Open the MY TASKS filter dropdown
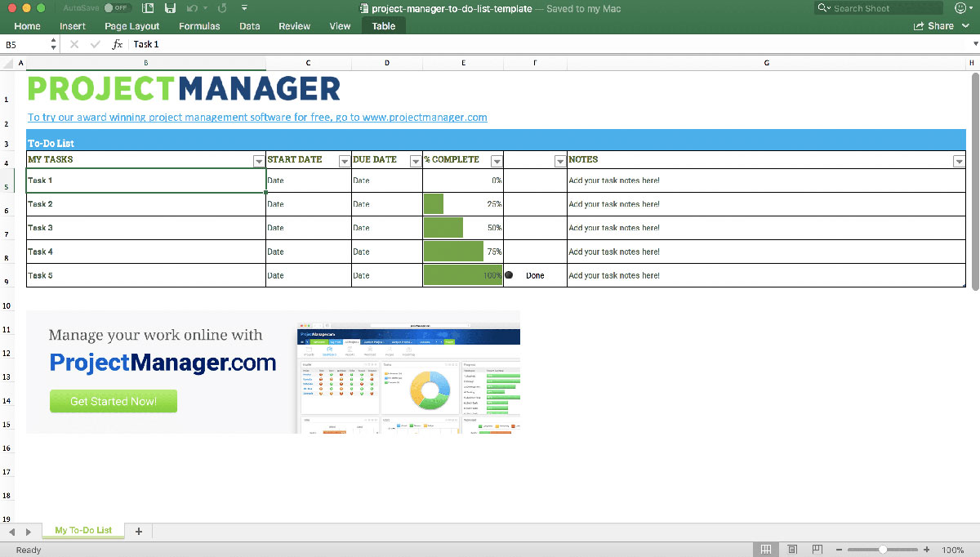980x557 pixels. coord(259,162)
